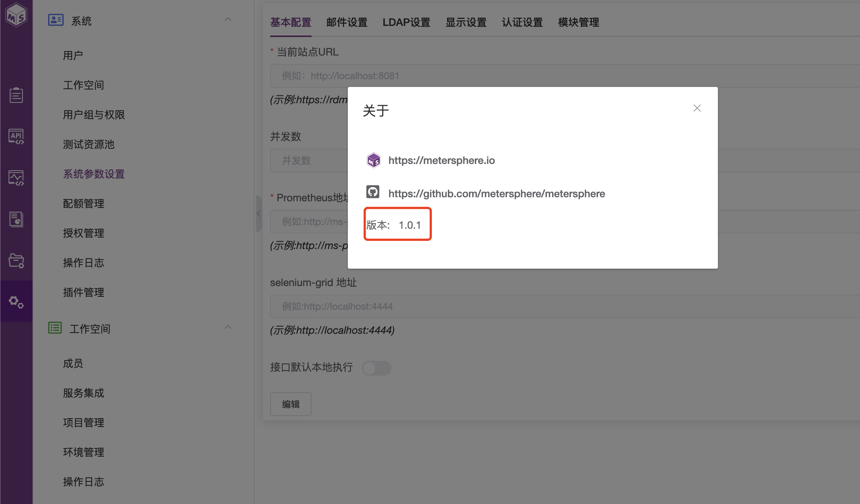Image resolution: width=860 pixels, height=504 pixels.
Task: Click the MeterSphere logo at top left
Action: tap(16, 15)
